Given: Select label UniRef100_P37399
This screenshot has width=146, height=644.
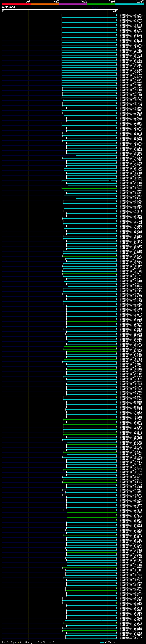Looking at the screenshot, I should [x=131, y=100].
